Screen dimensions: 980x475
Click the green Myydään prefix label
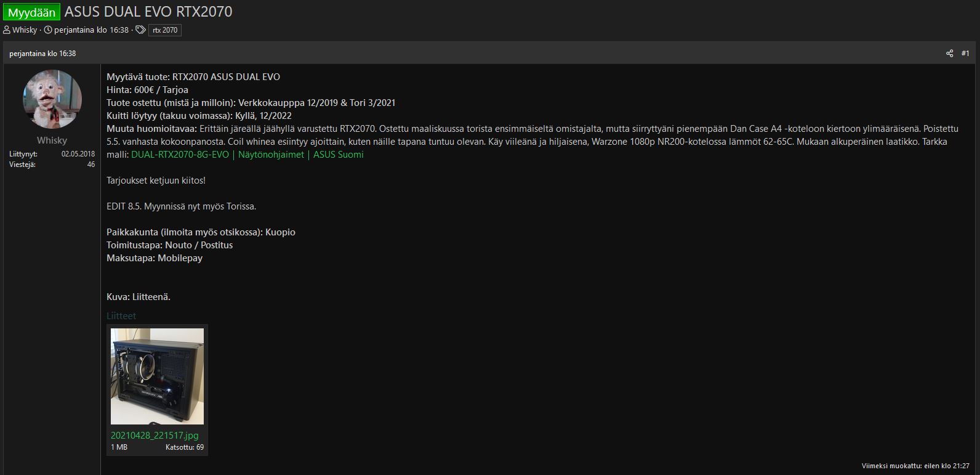click(x=31, y=12)
